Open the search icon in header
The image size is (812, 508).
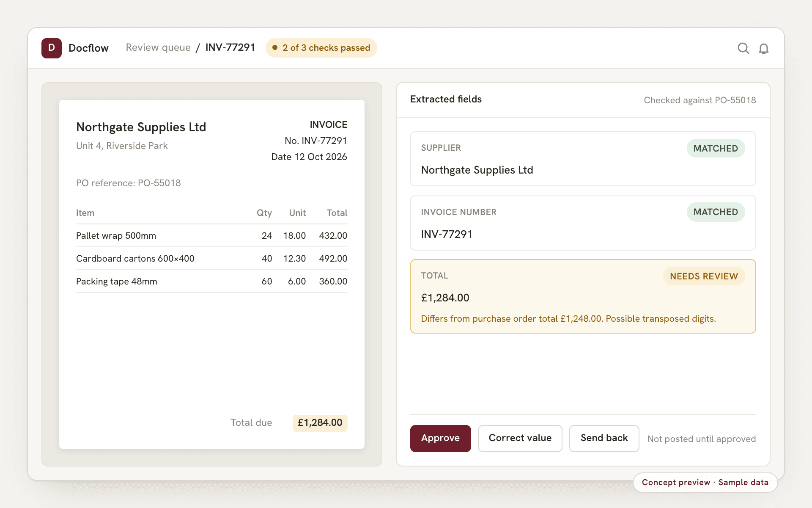coord(743,48)
